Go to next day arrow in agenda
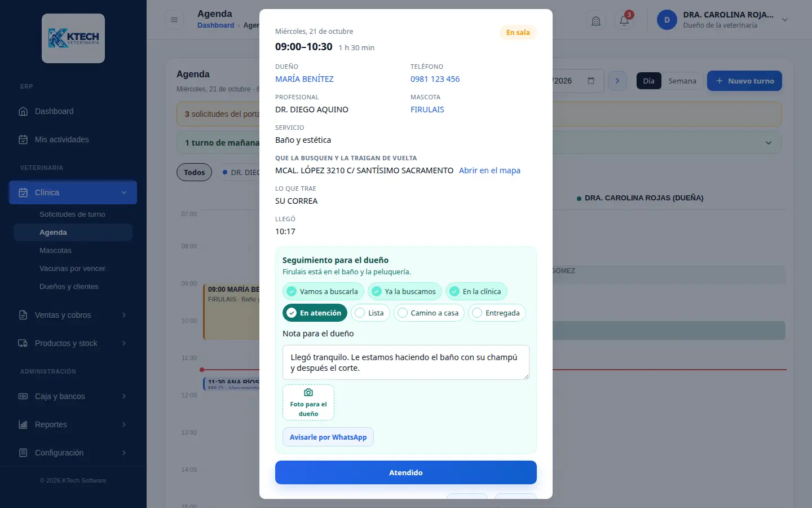 point(617,81)
